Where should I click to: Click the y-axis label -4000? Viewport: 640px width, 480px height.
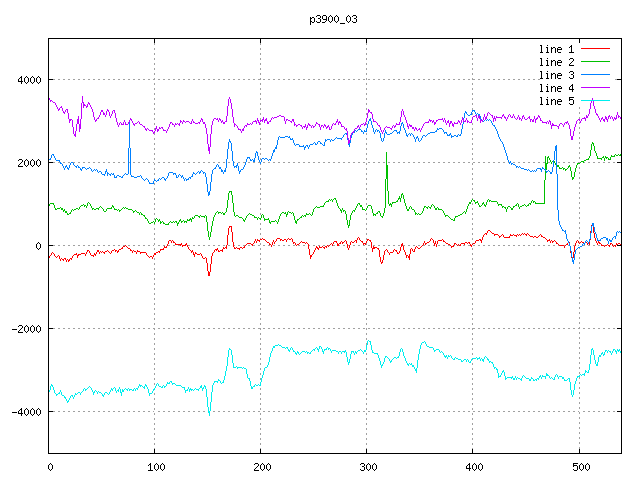pos(27,412)
